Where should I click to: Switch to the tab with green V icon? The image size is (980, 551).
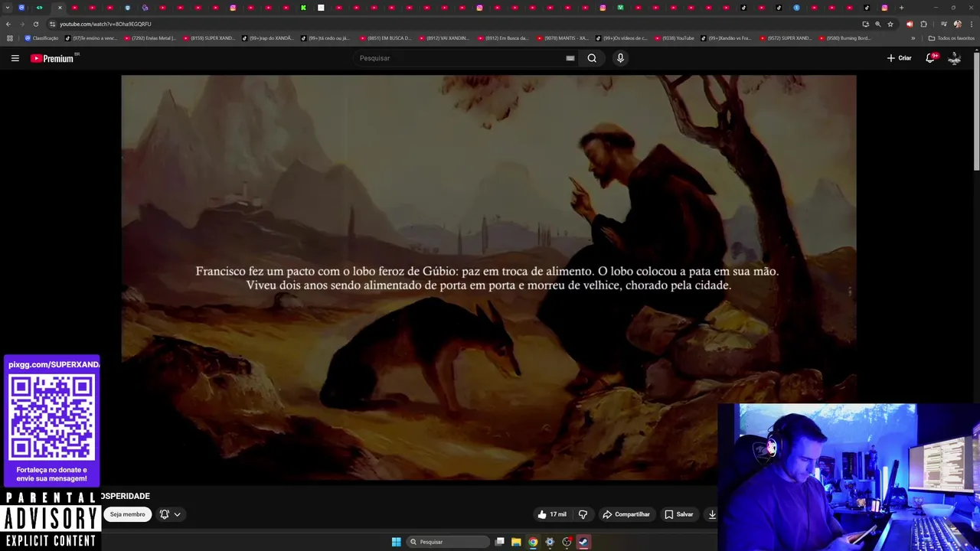620,8
